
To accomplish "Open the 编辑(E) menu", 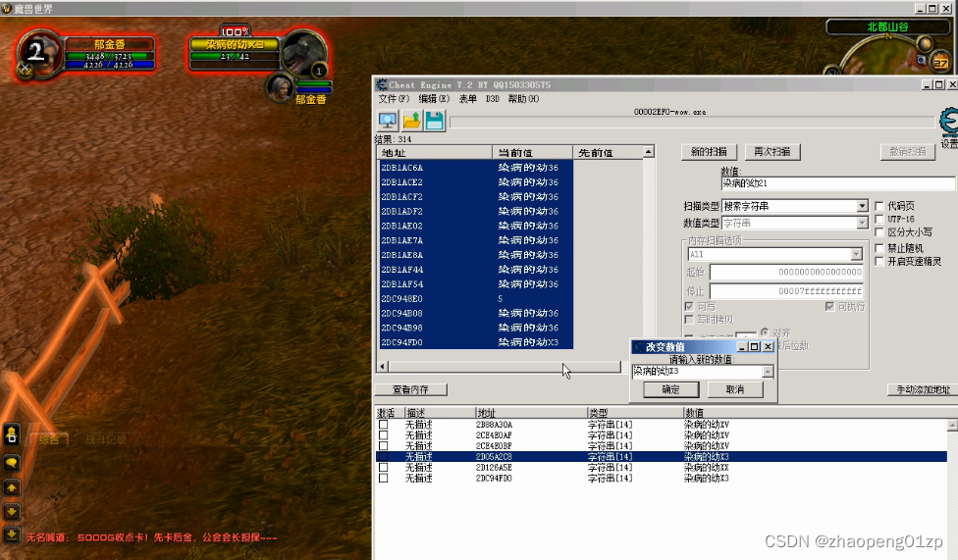I will 434,99.
